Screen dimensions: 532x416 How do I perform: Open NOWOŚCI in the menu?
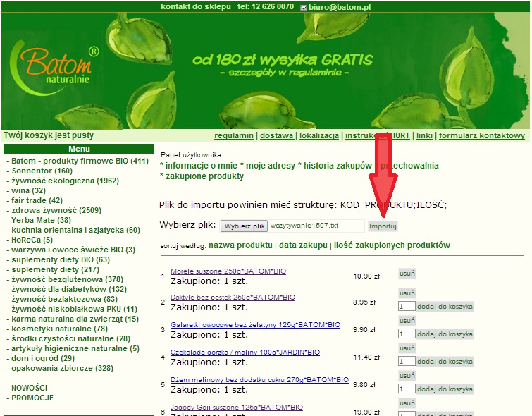(x=29, y=388)
